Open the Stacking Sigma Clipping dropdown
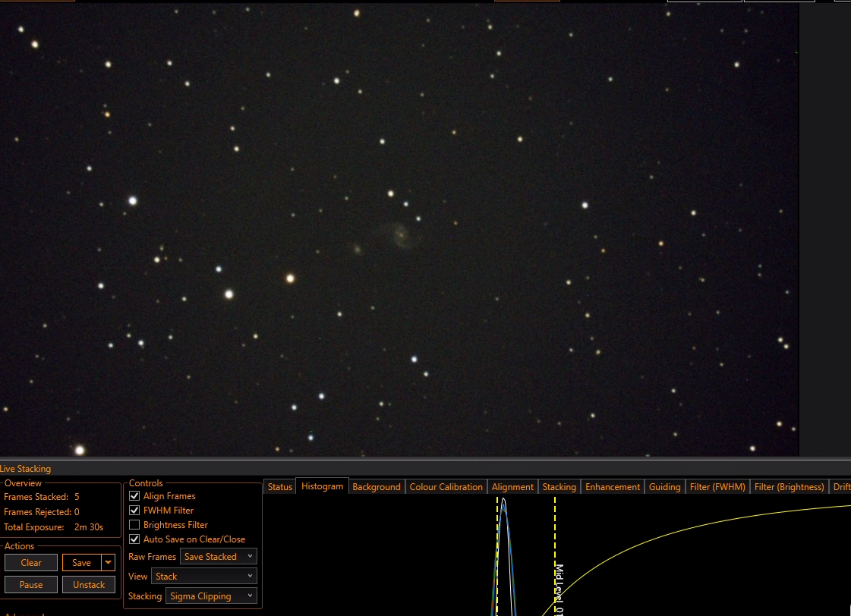Image resolution: width=851 pixels, height=616 pixels. coord(211,596)
